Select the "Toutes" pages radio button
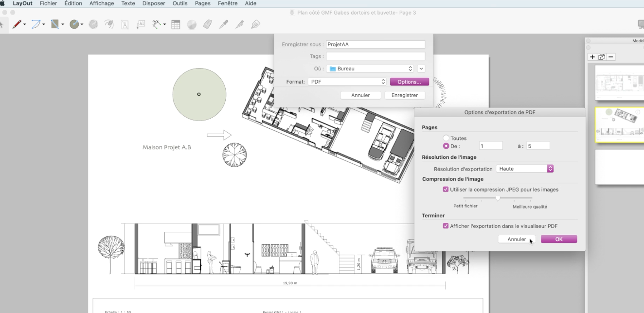 446,139
